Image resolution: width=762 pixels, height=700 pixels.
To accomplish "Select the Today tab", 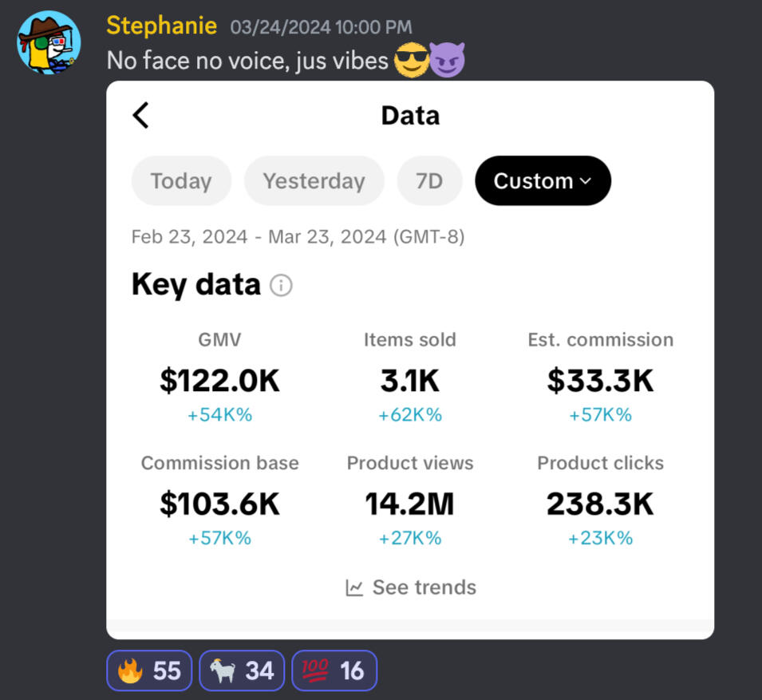I will [x=181, y=181].
